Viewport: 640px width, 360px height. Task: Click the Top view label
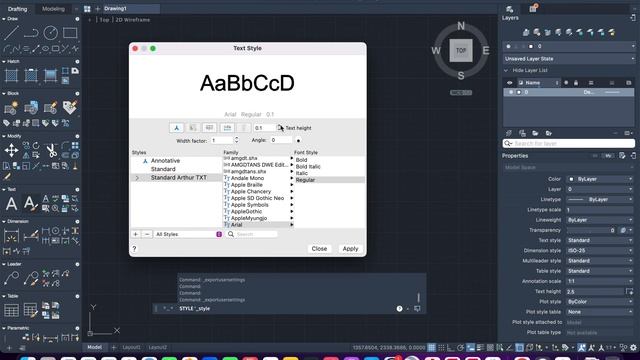104,20
